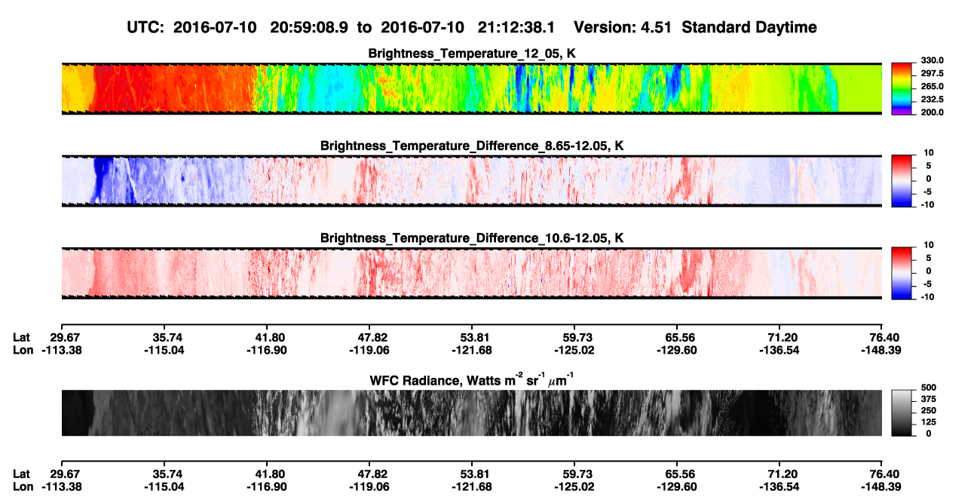
Task: Click the "WFC Radiance, Watts m-2 sr-1 µm-1" title
Action: [x=472, y=380]
